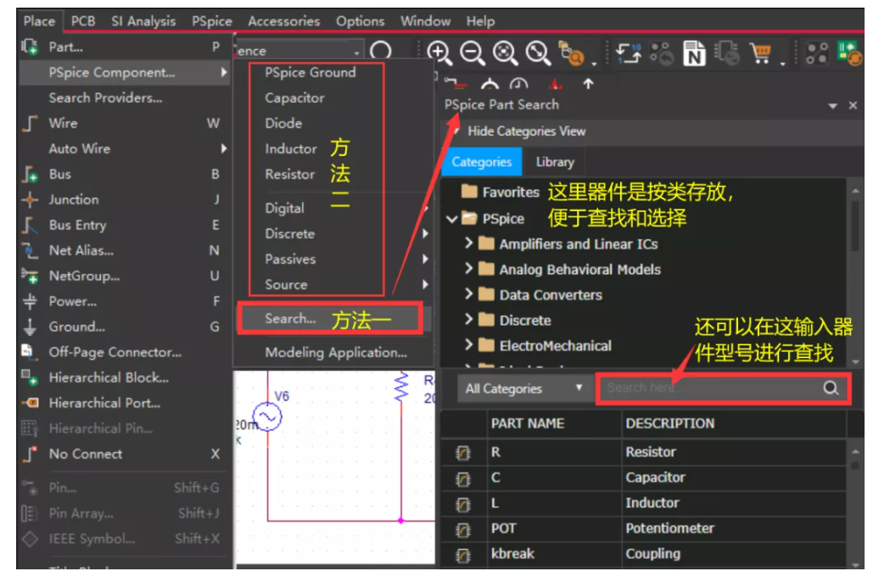Image resolution: width=890 pixels, height=588 pixels.
Task: Choose Junction from the Place menu
Action: 123,199
